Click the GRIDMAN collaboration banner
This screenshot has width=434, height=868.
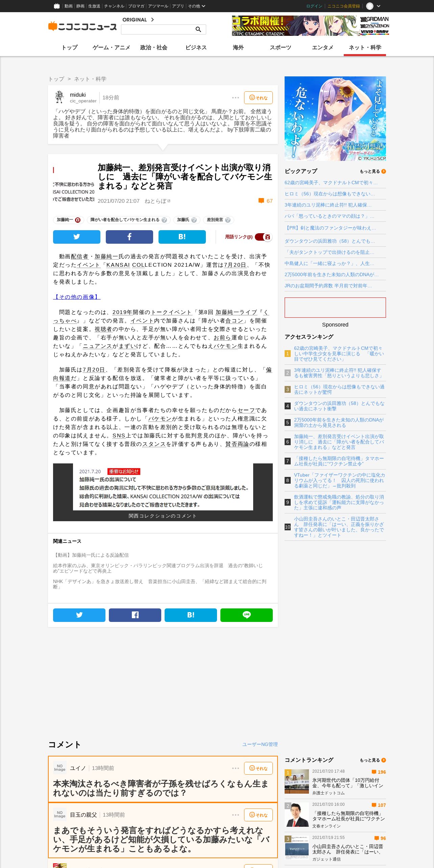(x=311, y=26)
